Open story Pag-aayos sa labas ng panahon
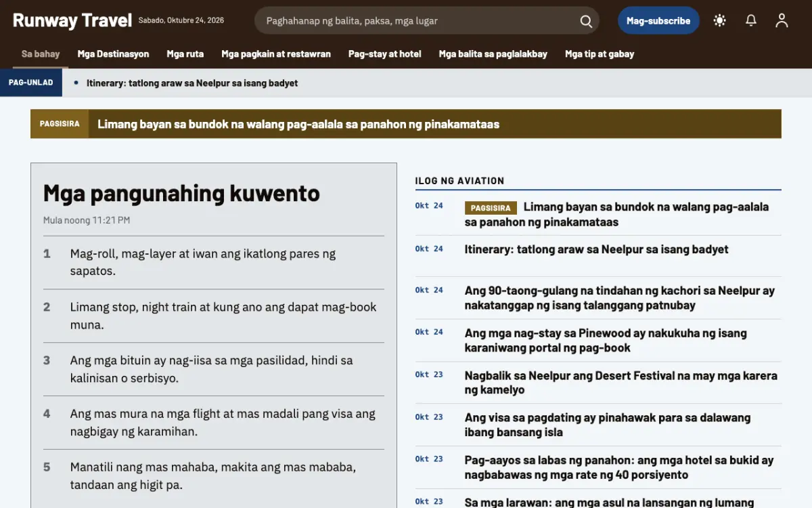Image resolution: width=812 pixels, height=508 pixels. (619, 467)
